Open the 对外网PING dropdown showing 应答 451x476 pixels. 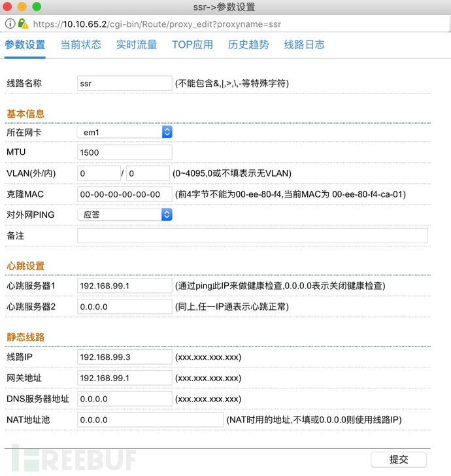(125, 214)
